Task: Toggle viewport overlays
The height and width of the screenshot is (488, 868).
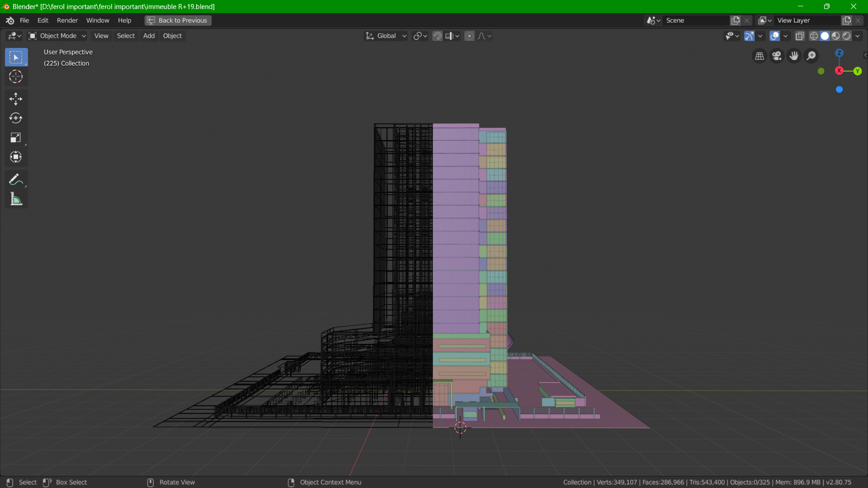Action: point(775,36)
